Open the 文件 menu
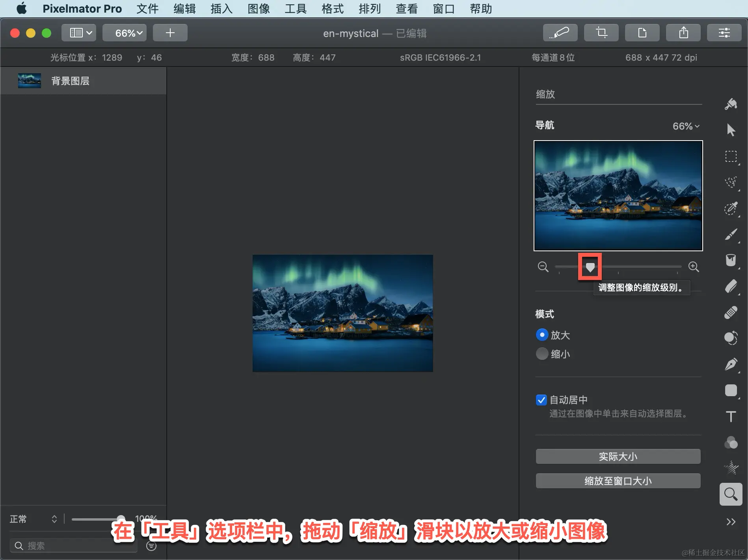Image resolution: width=748 pixels, height=560 pixels. tap(147, 9)
